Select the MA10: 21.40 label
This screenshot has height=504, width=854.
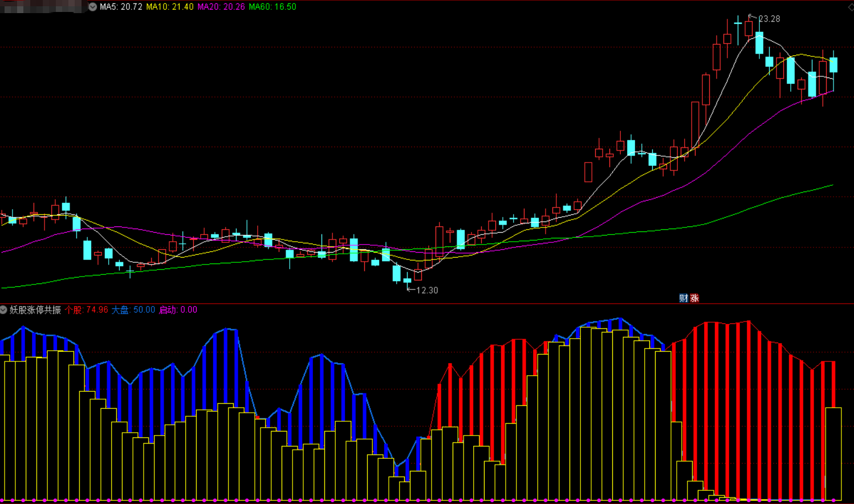point(170,7)
